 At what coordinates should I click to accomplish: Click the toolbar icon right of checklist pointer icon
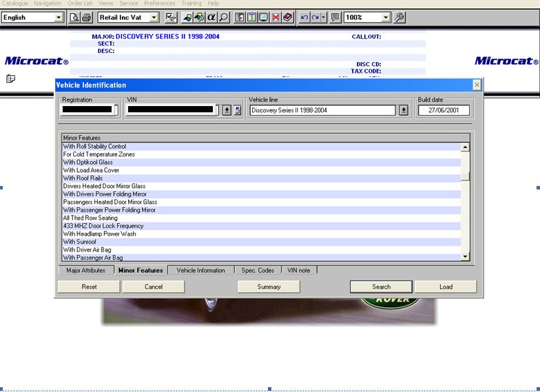point(187,17)
